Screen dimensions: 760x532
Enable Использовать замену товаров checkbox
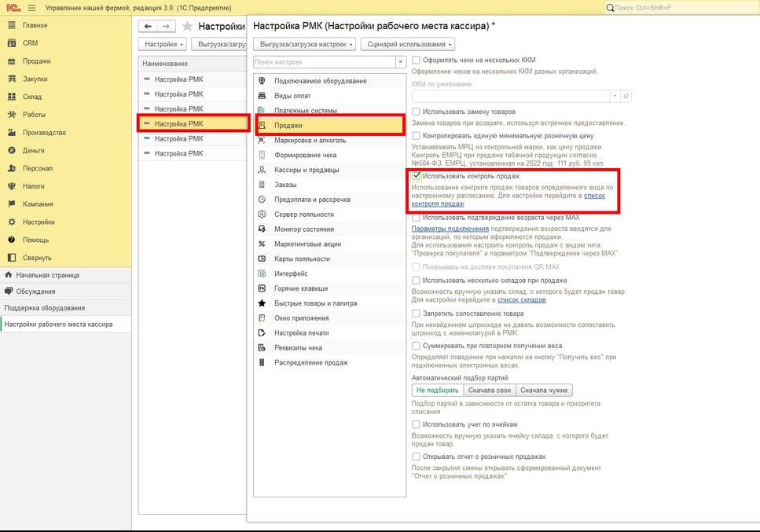pyautogui.click(x=416, y=112)
